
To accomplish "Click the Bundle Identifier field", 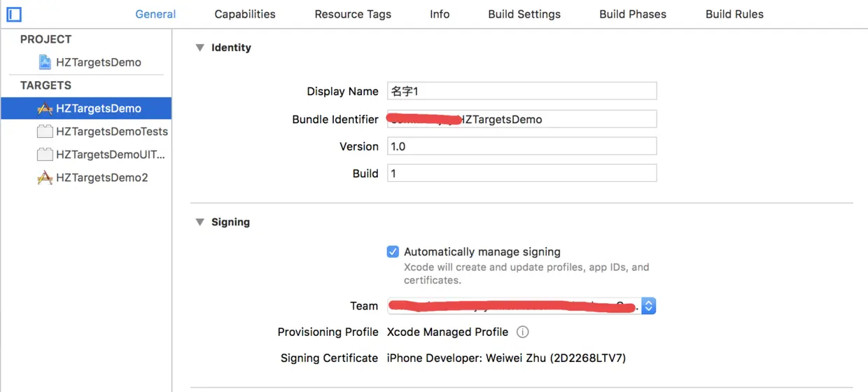I will (521, 119).
